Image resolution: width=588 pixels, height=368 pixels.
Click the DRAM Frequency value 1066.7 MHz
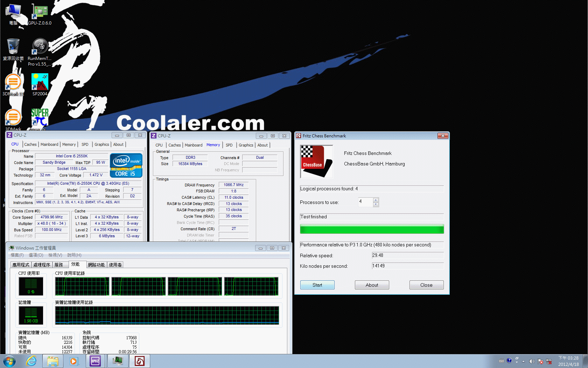[x=233, y=185]
